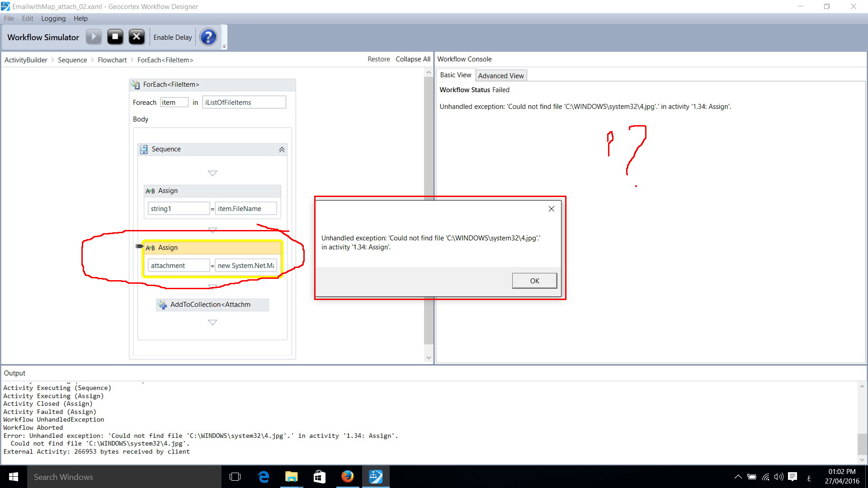Click Collapse All in designer
868x488 pixels.
click(x=413, y=59)
